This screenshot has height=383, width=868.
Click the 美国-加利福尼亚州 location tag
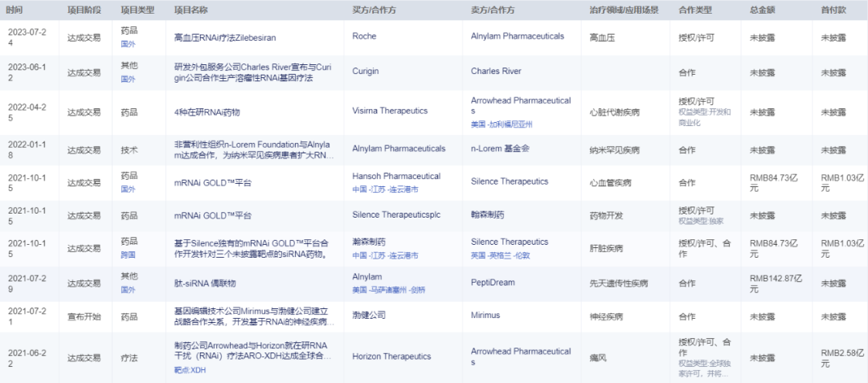tap(501, 124)
